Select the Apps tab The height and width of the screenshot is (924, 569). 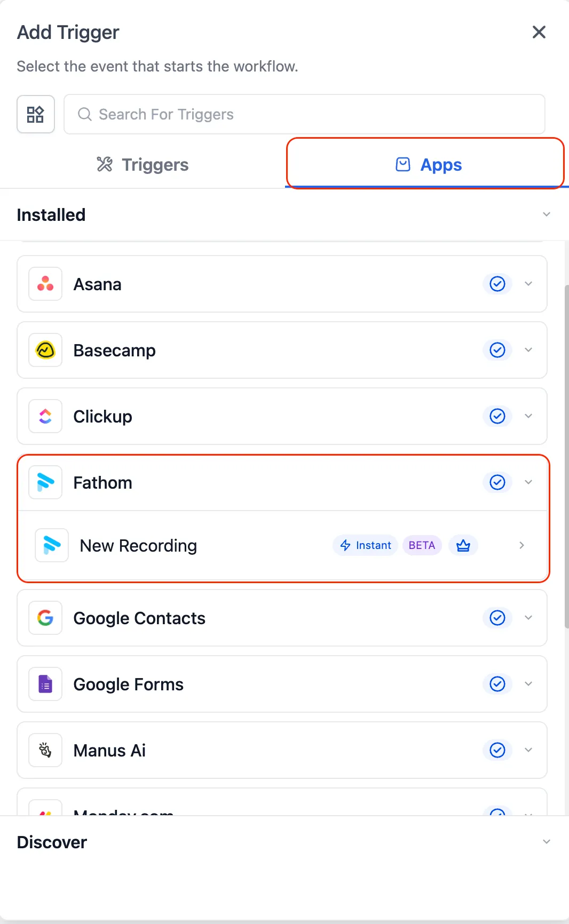click(x=428, y=165)
